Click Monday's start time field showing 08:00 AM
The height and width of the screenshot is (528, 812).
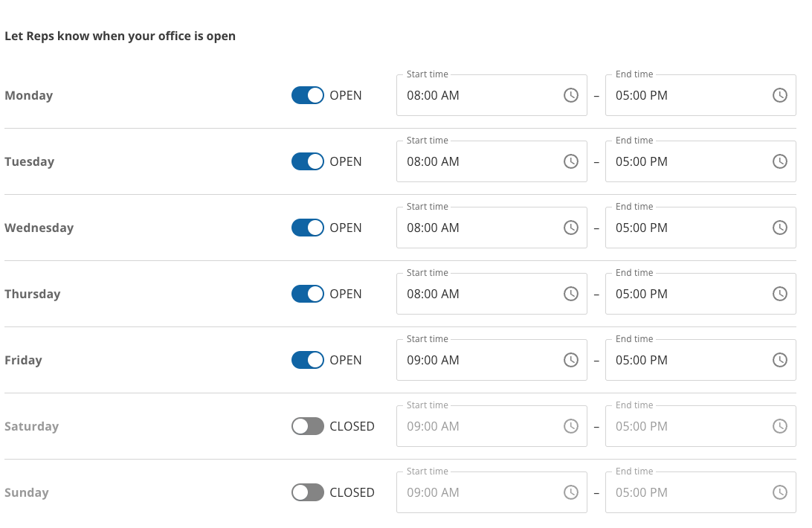pyautogui.click(x=476, y=95)
